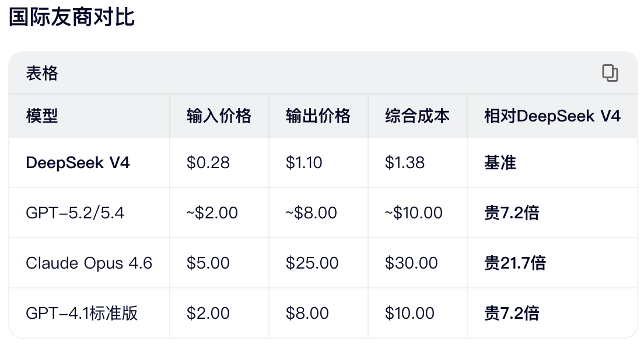Select the 模型 column header
This screenshot has height=348, width=644.
(x=41, y=116)
